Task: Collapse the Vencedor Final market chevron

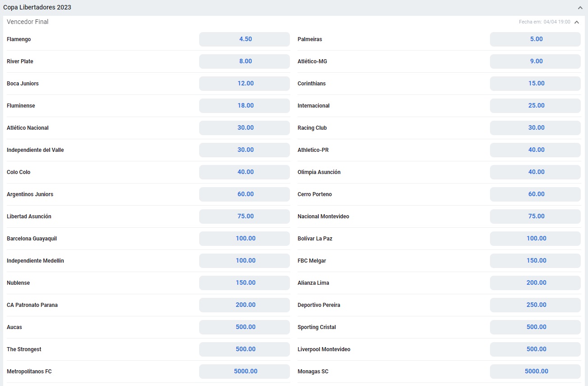Action: [577, 22]
